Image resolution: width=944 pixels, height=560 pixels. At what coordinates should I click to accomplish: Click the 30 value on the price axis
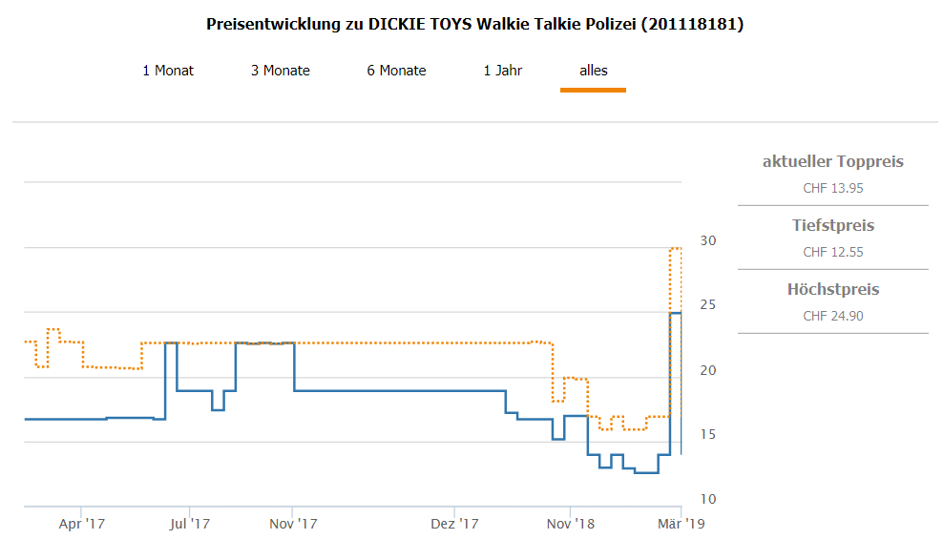(x=705, y=240)
